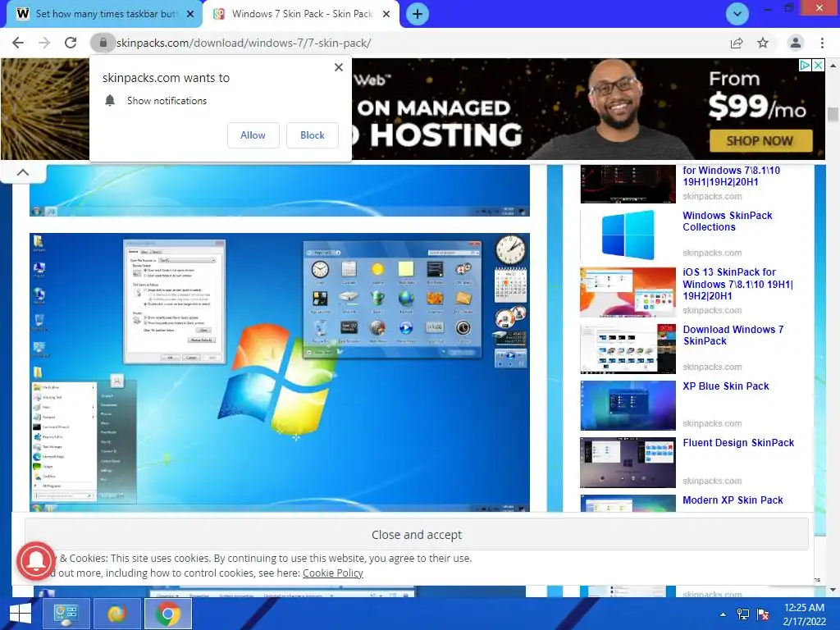Show hidden system tray icons
840x630 pixels.
click(723, 614)
